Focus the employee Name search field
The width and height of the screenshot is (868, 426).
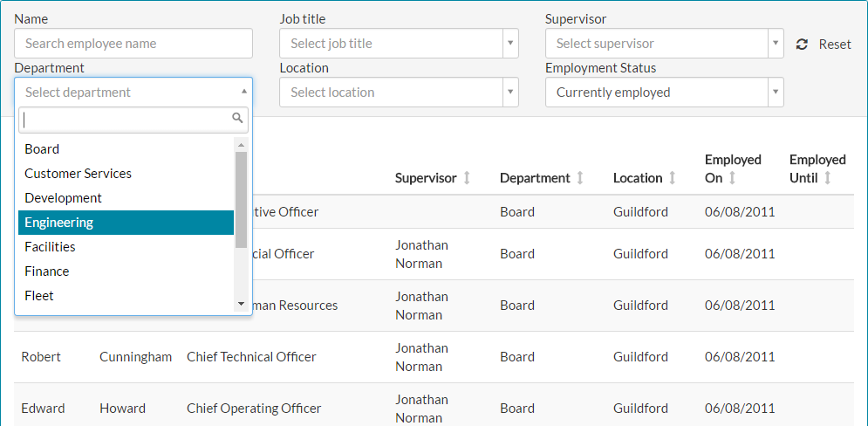pyautogui.click(x=133, y=44)
